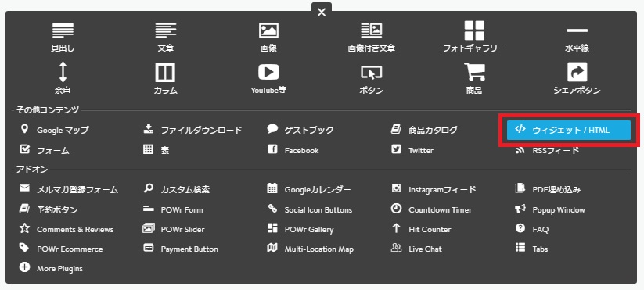
Task: Choose PDF埋め込み embed add-on
Action: click(548, 189)
